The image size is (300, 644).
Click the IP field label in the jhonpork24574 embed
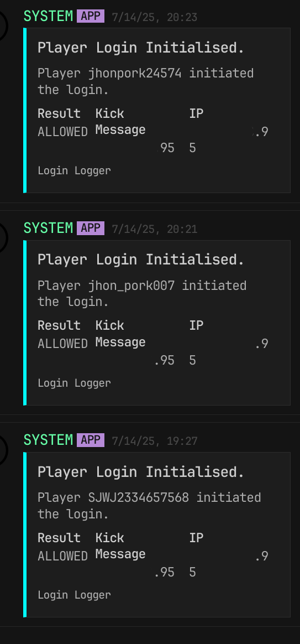click(196, 113)
